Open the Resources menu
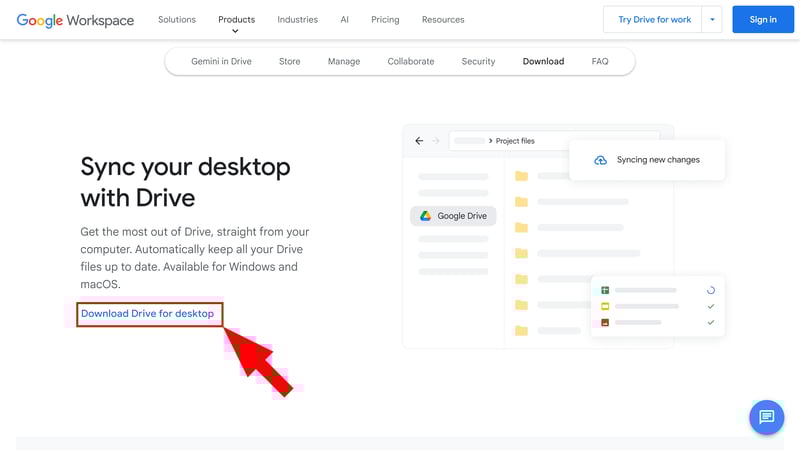 pos(443,19)
